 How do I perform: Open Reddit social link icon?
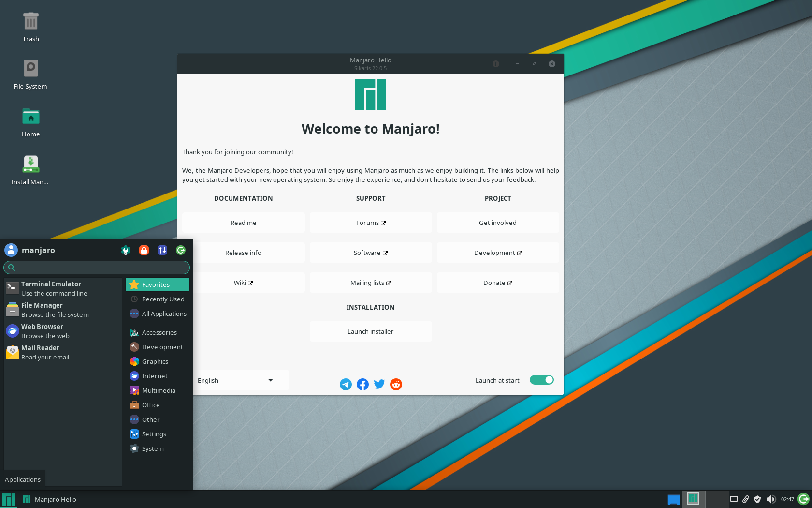[396, 384]
